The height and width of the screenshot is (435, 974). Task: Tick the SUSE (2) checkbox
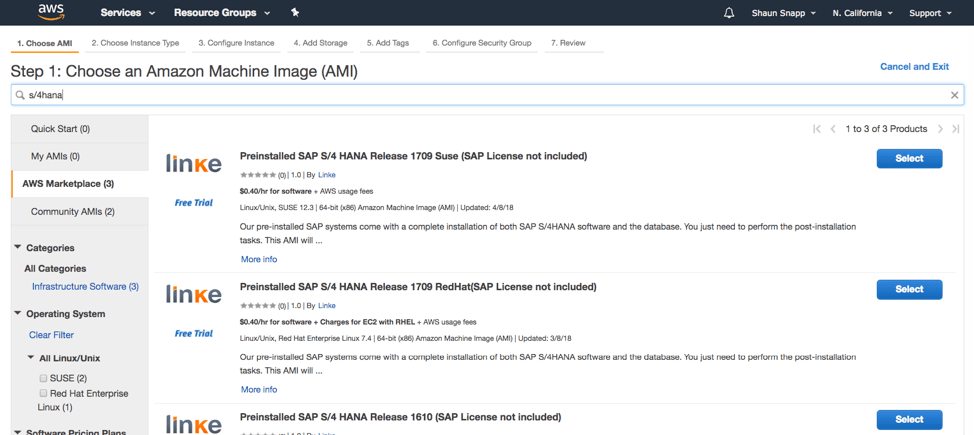point(43,378)
